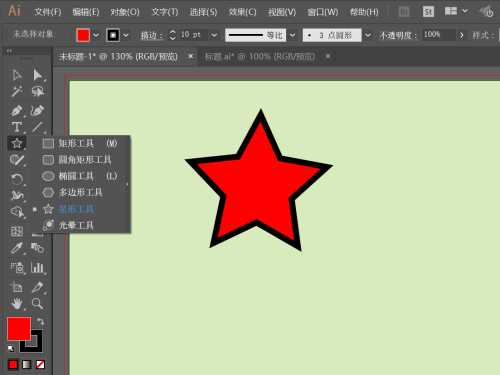This screenshot has width=500, height=375.
Task: Click the stroke weight 10 pt field
Action: 193,35
